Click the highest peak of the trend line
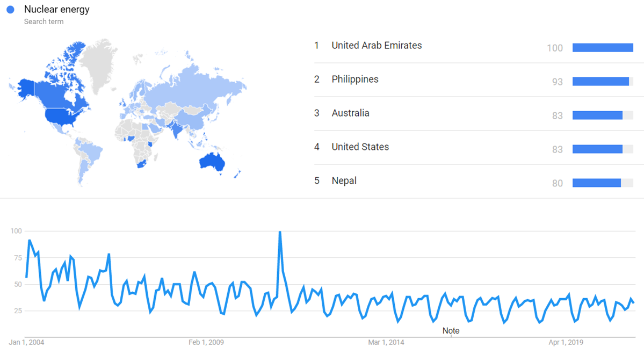644x354 pixels. (x=280, y=232)
